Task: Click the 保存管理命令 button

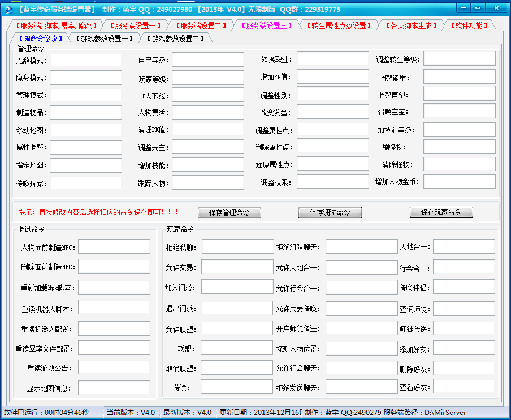Action: tap(229, 213)
